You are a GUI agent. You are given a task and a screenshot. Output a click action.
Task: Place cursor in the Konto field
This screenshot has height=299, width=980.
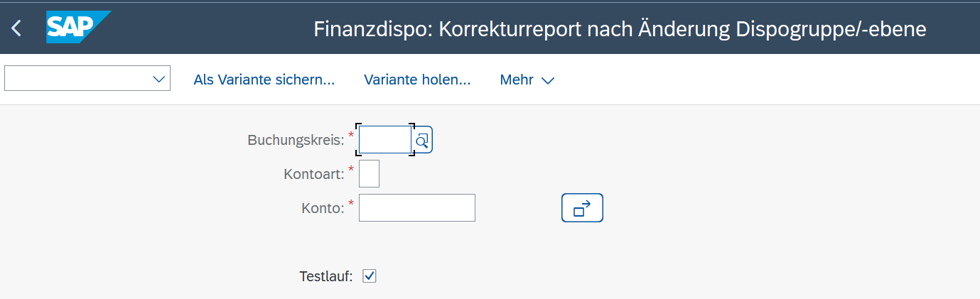coord(416,207)
